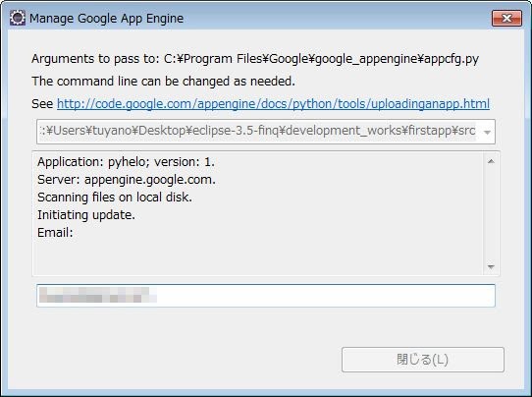Screen dimensions: 532x397
Task: Click the 'Email:' prompt in output
Action: pos(55,233)
